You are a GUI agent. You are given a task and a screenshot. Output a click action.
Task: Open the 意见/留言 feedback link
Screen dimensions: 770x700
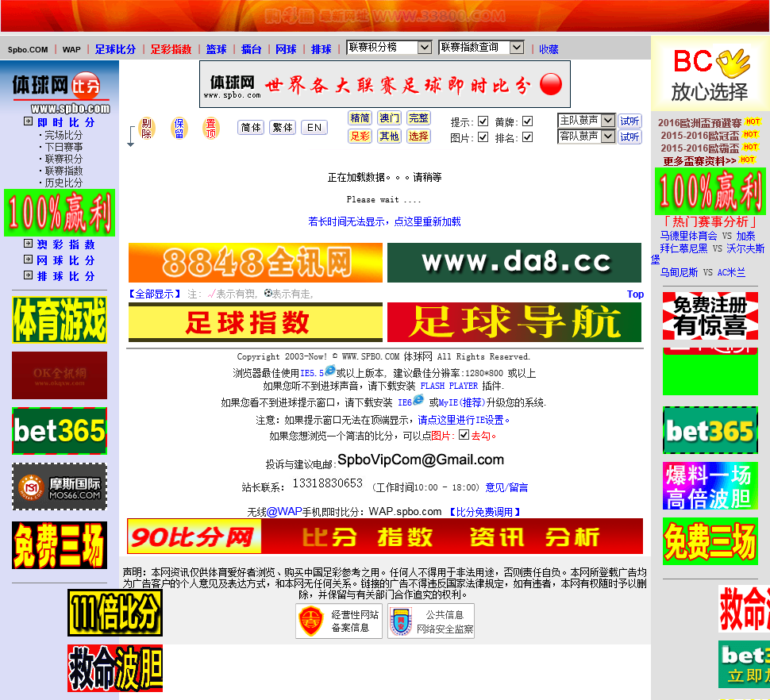point(506,487)
